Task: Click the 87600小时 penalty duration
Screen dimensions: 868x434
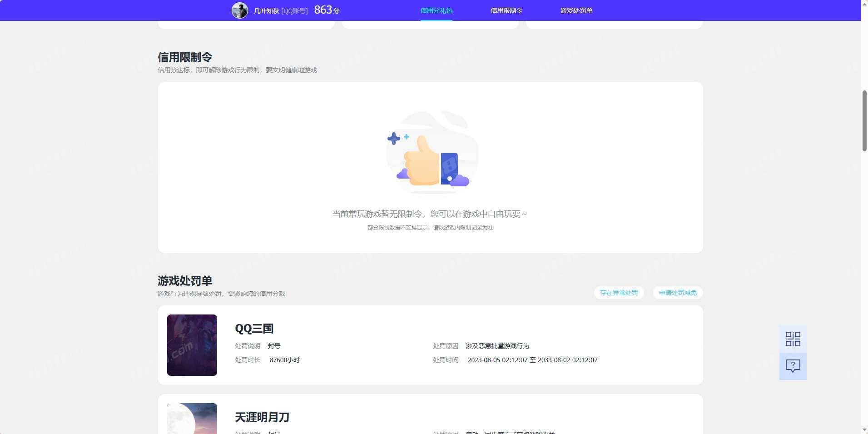Action: click(285, 360)
